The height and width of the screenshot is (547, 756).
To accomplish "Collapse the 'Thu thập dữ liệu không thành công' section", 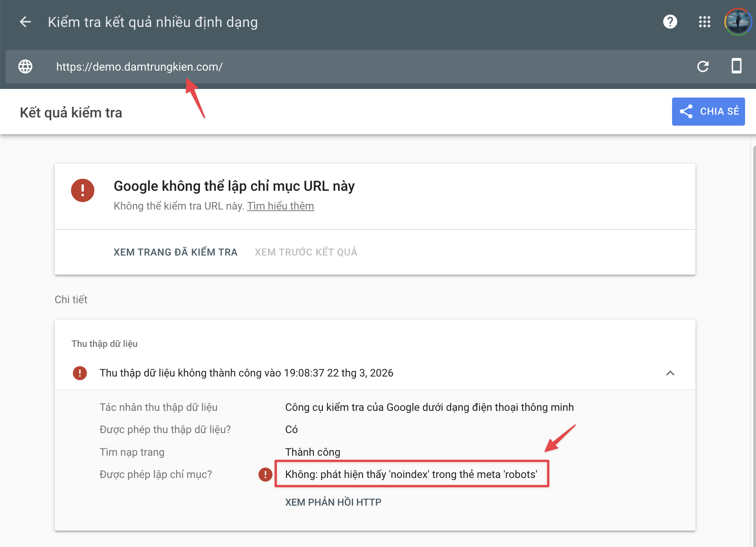I will (671, 373).
